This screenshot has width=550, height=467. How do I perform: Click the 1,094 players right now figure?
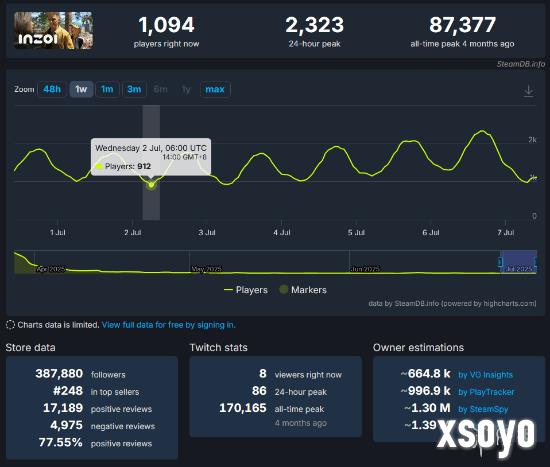click(x=166, y=25)
